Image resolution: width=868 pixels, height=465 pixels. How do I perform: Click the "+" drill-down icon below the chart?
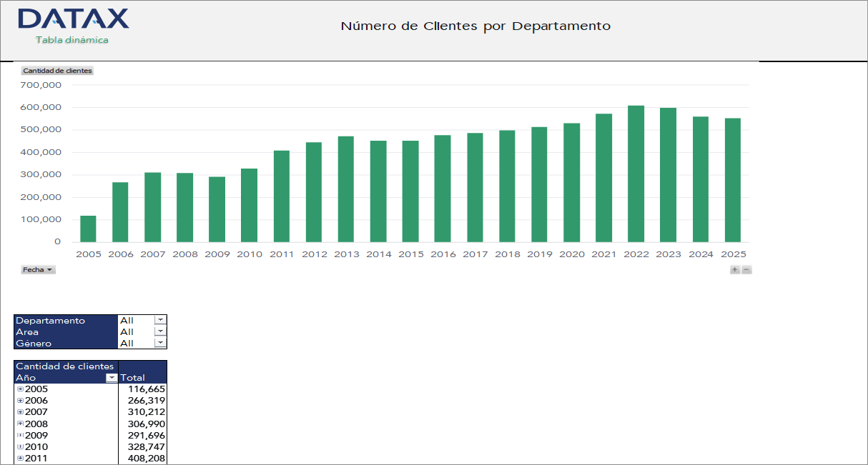click(734, 269)
